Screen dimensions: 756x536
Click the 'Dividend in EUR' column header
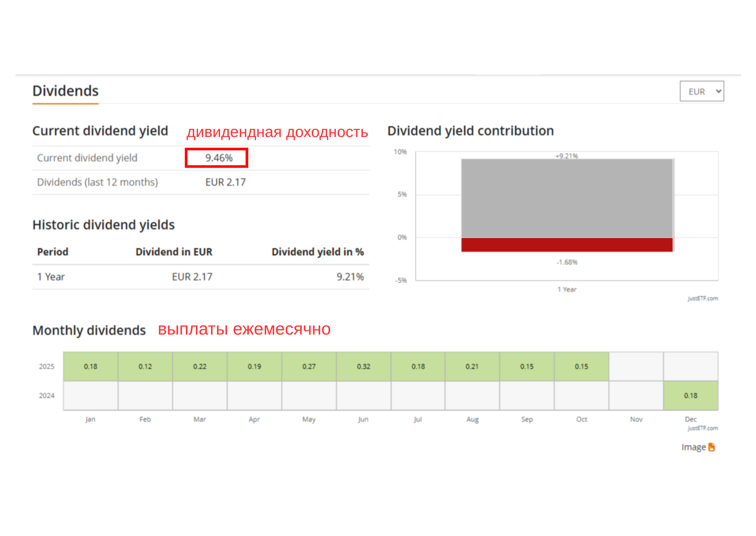[x=174, y=252]
